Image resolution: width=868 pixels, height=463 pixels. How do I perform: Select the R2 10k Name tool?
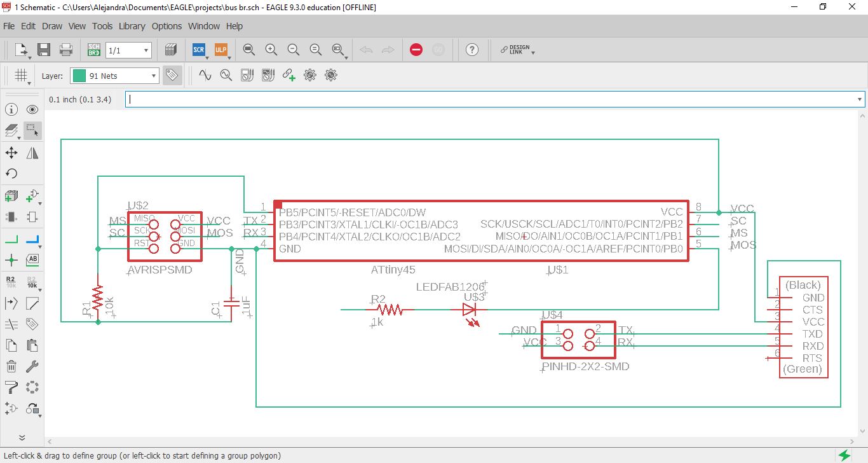(11, 282)
